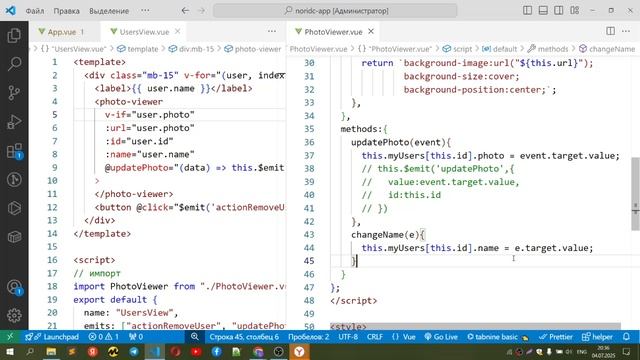Show hidden menu items via the ellipsis
The width and height of the screenshot is (640, 360).
click(x=145, y=11)
